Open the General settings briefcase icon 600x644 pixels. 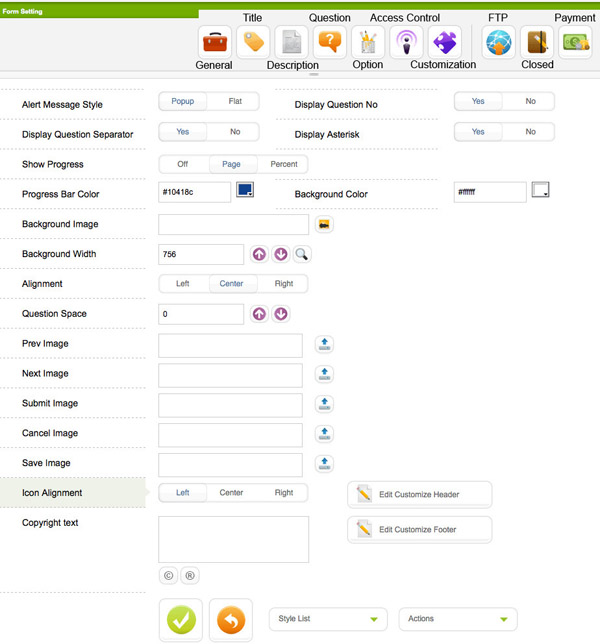coord(215,42)
